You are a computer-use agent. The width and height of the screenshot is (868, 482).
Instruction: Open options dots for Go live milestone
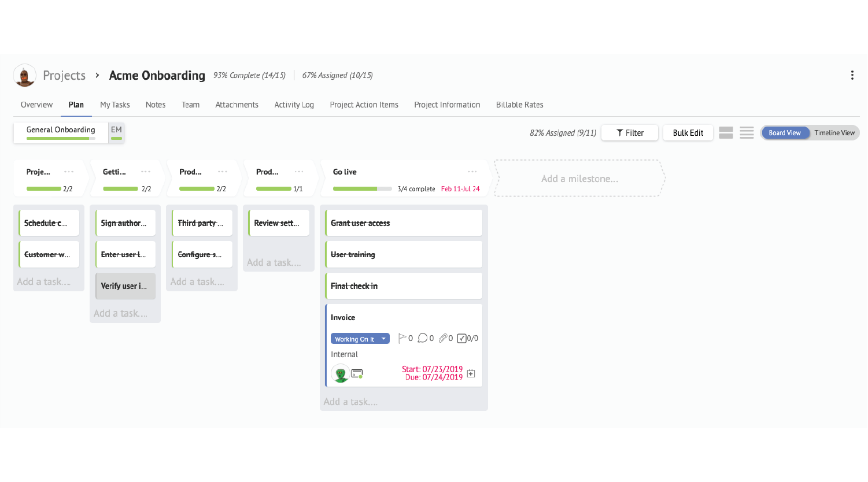472,172
